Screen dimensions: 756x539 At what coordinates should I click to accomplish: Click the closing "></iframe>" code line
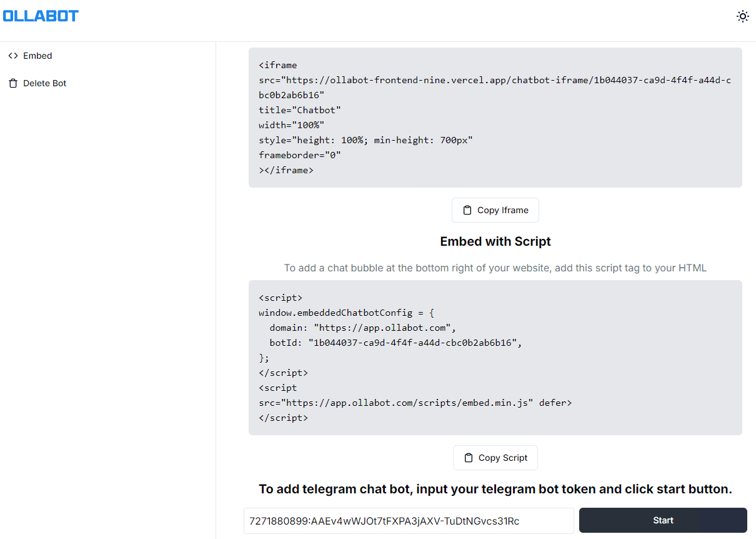pyautogui.click(x=286, y=170)
